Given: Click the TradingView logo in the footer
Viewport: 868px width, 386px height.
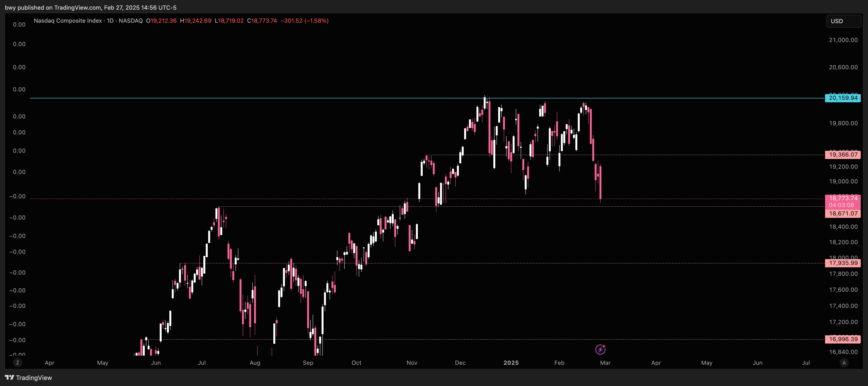Looking at the screenshot, I should 28,378.
